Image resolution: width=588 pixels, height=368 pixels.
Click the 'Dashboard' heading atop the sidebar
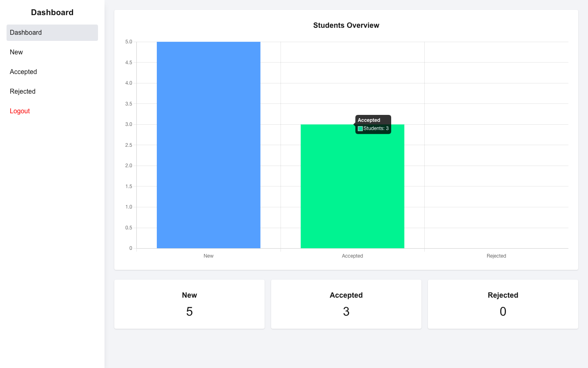click(52, 12)
